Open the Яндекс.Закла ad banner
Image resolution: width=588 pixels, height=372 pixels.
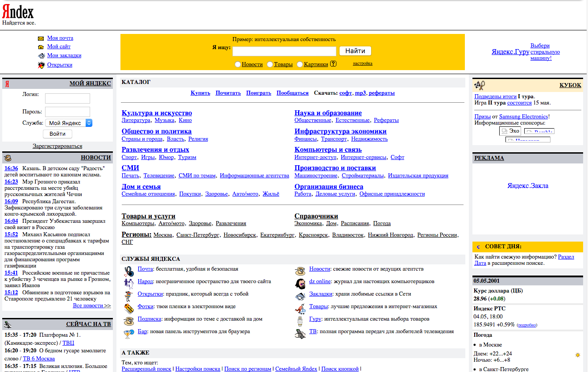tap(528, 186)
